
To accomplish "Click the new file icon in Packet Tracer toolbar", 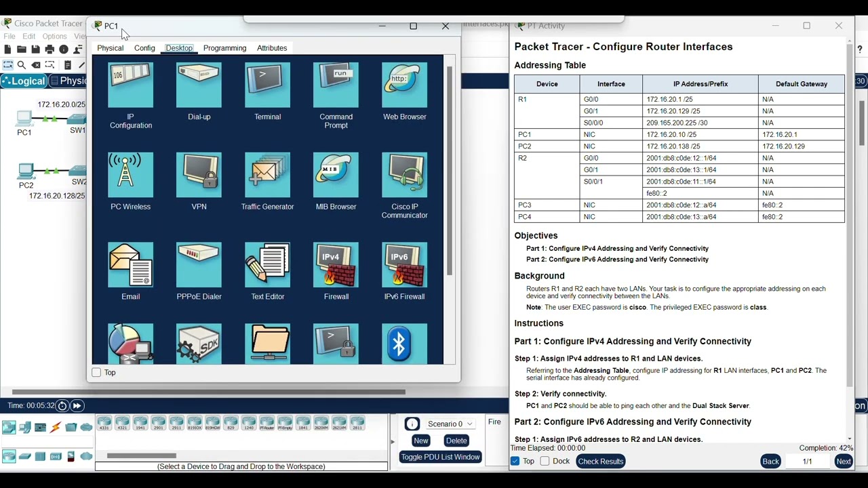I will [x=7, y=49].
